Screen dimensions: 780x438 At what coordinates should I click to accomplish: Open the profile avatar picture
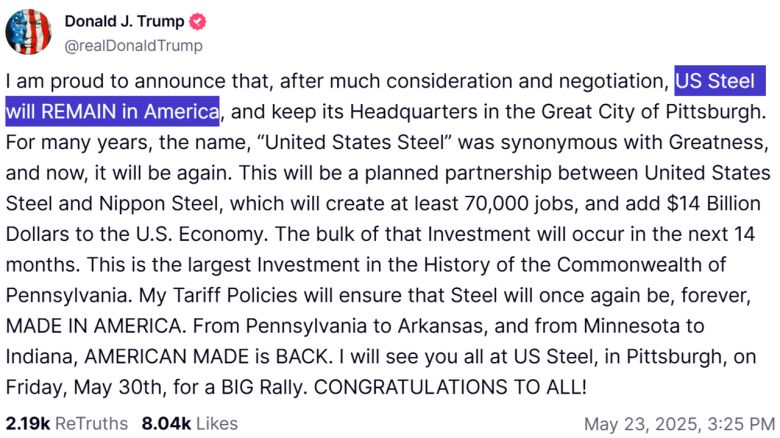coord(28,32)
